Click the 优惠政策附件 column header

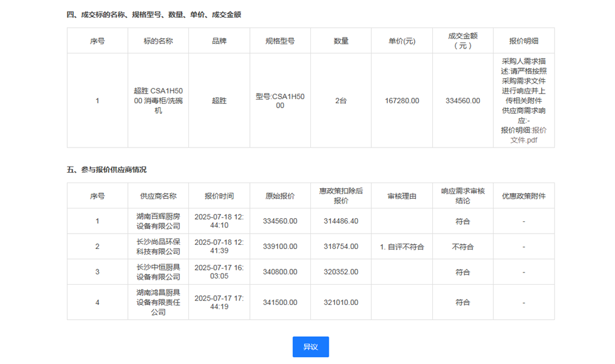(x=524, y=196)
